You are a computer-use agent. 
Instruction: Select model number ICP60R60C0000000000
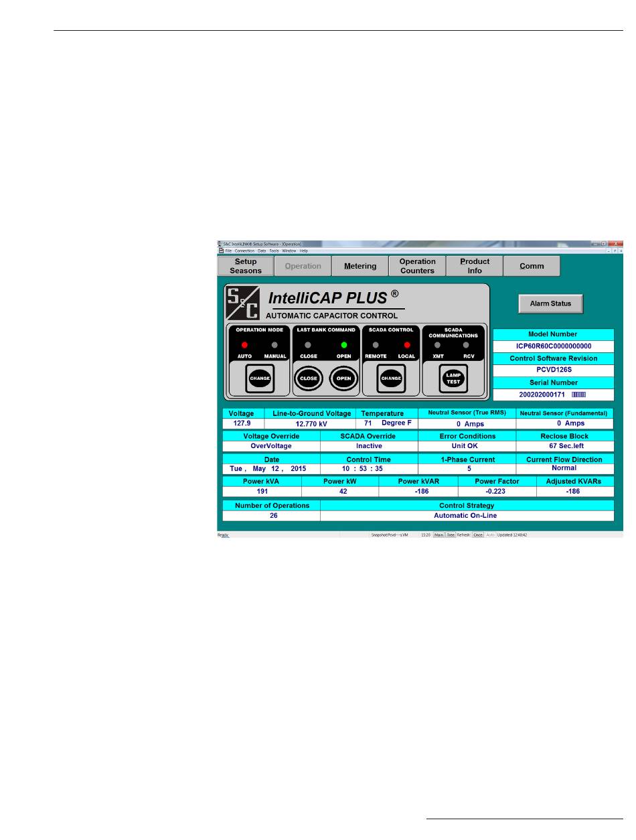point(553,346)
